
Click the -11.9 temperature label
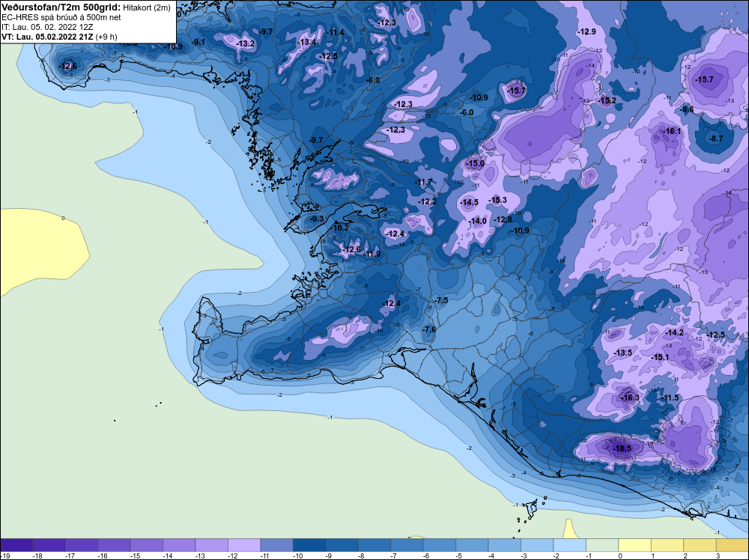[x=372, y=254]
